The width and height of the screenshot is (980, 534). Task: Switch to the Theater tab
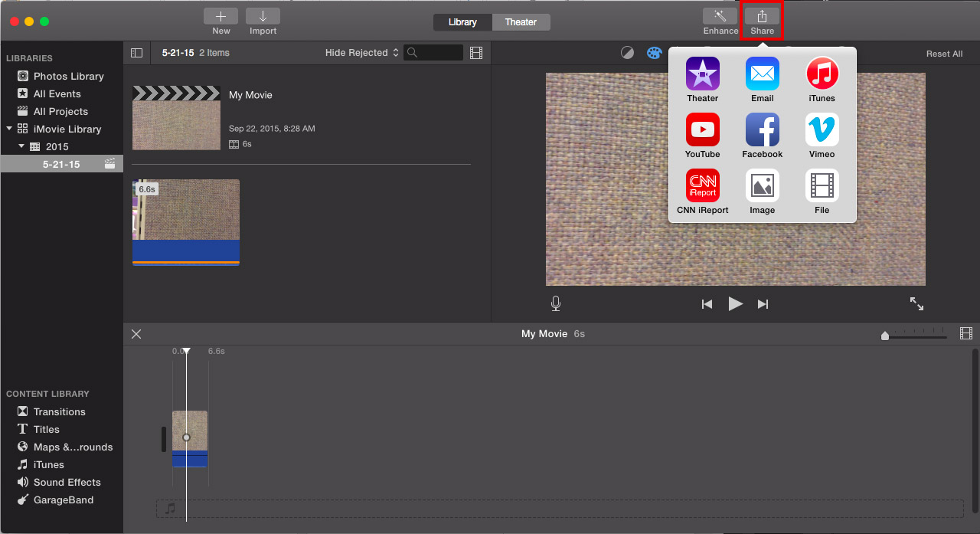point(521,22)
